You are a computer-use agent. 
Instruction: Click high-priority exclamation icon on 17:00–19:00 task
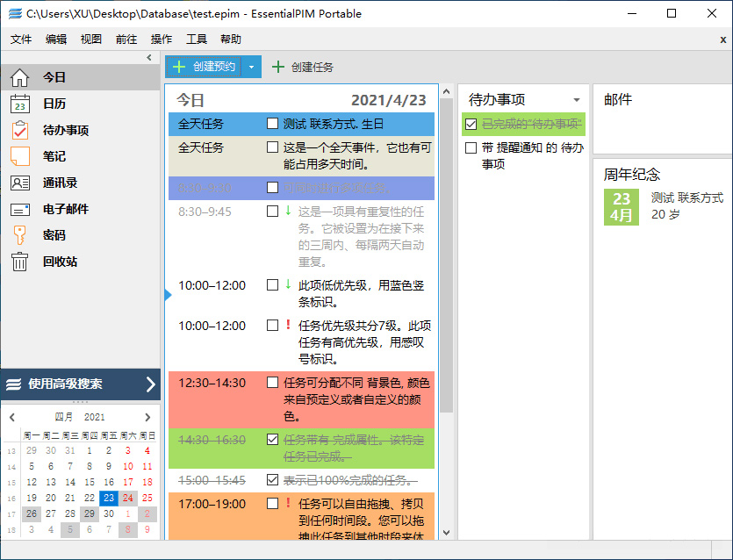tap(289, 504)
